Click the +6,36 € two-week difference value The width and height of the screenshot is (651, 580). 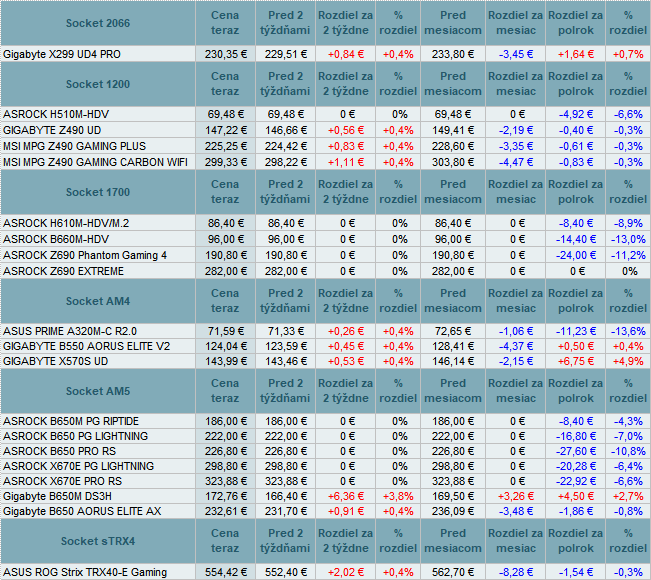click(346, 496)
